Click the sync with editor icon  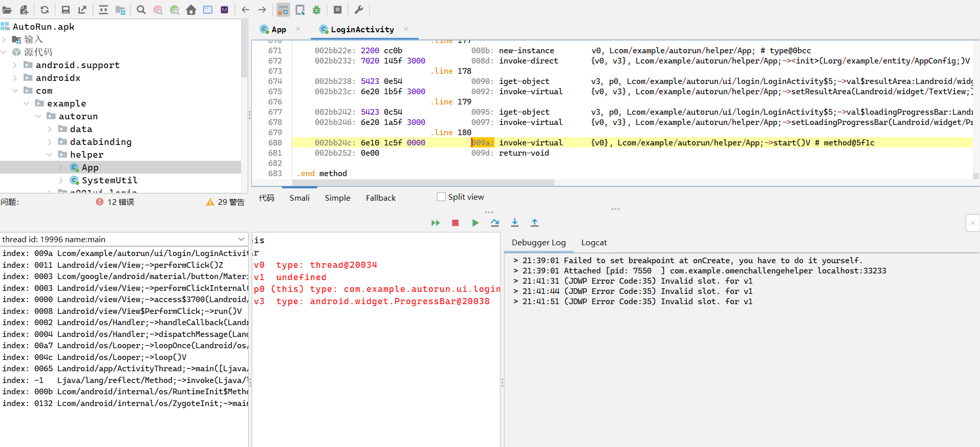pos(103,10)
